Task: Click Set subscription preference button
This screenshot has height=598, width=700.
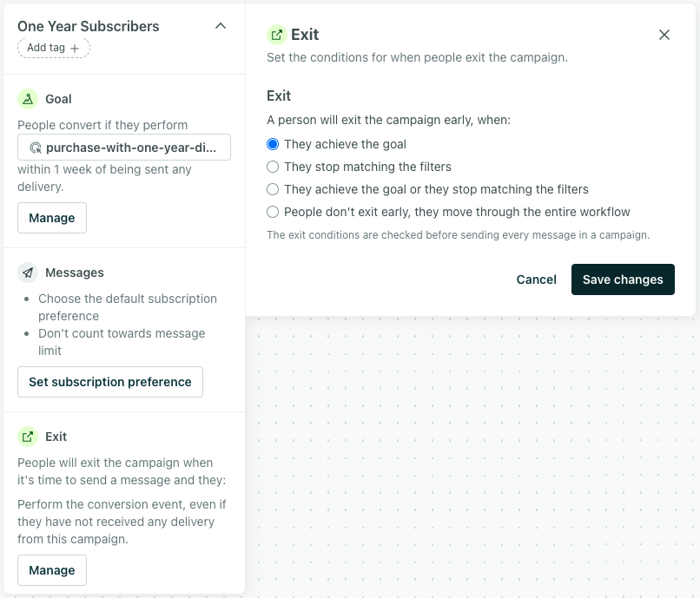Action: 110,382
